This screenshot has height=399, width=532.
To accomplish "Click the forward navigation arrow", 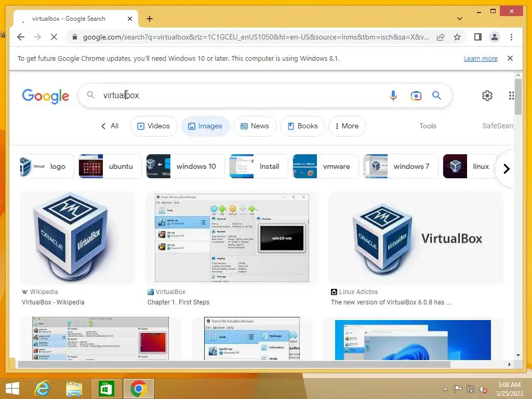I will coord(37,37).
